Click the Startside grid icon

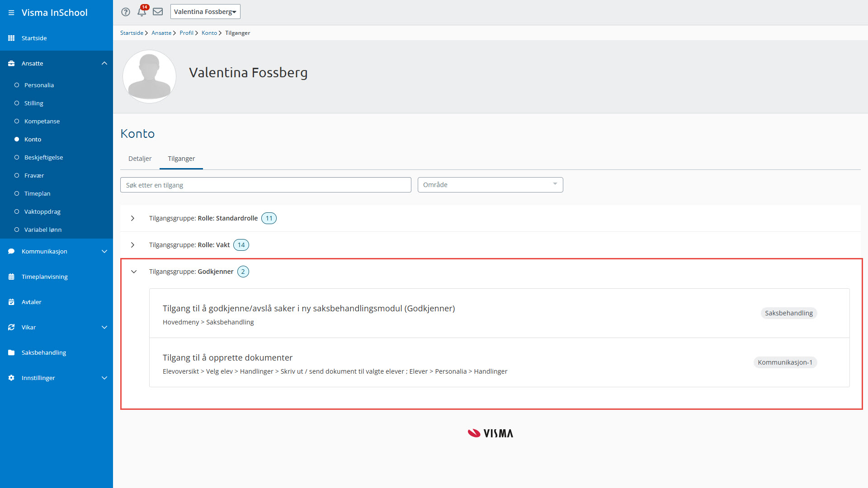pos(11,38)
